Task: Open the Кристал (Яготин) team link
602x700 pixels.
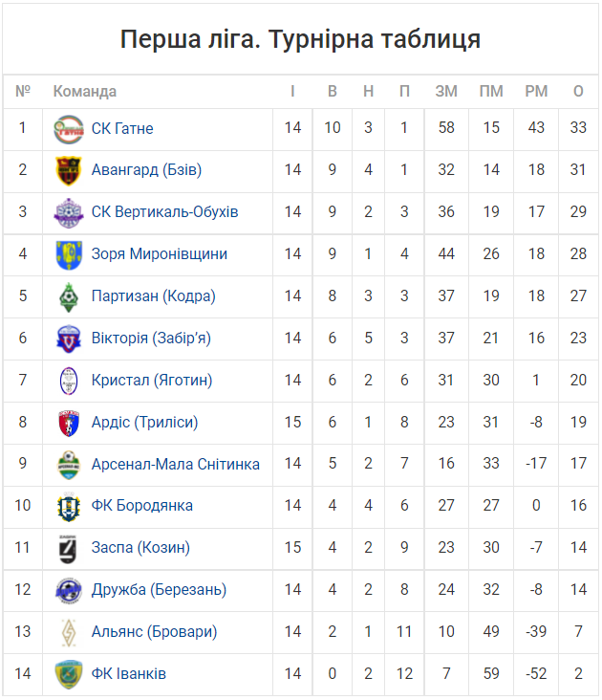Action: [152, 380]
